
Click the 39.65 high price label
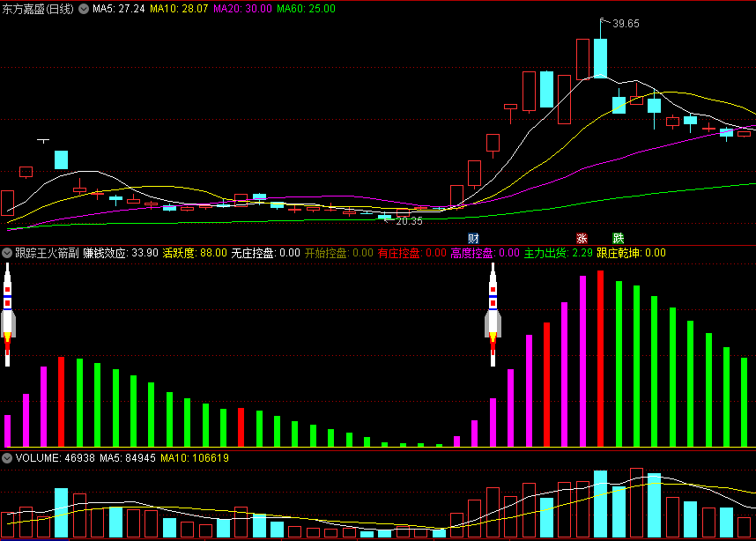pyautogui.click(x=626, y=24)
